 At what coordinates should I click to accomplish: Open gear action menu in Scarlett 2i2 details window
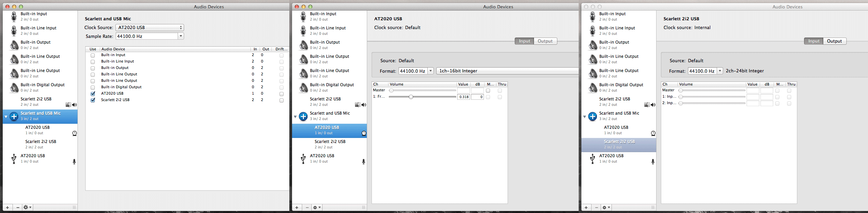point(606,207)
